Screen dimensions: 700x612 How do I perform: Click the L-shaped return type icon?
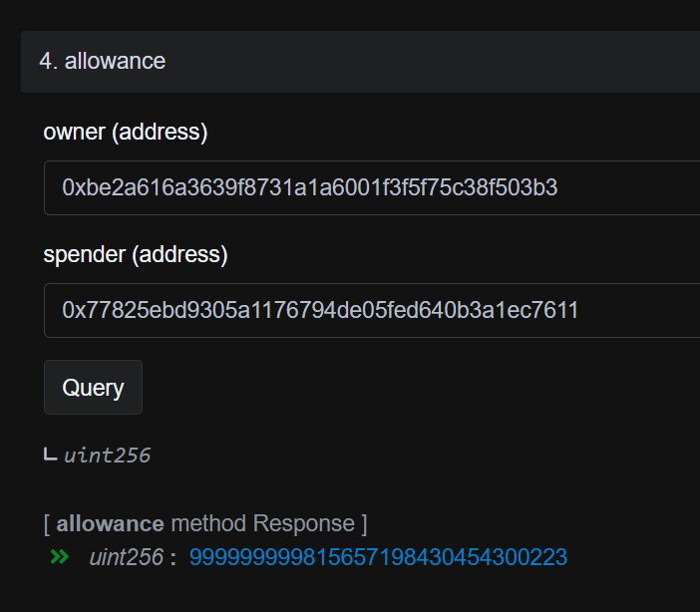tap(51, 455)
